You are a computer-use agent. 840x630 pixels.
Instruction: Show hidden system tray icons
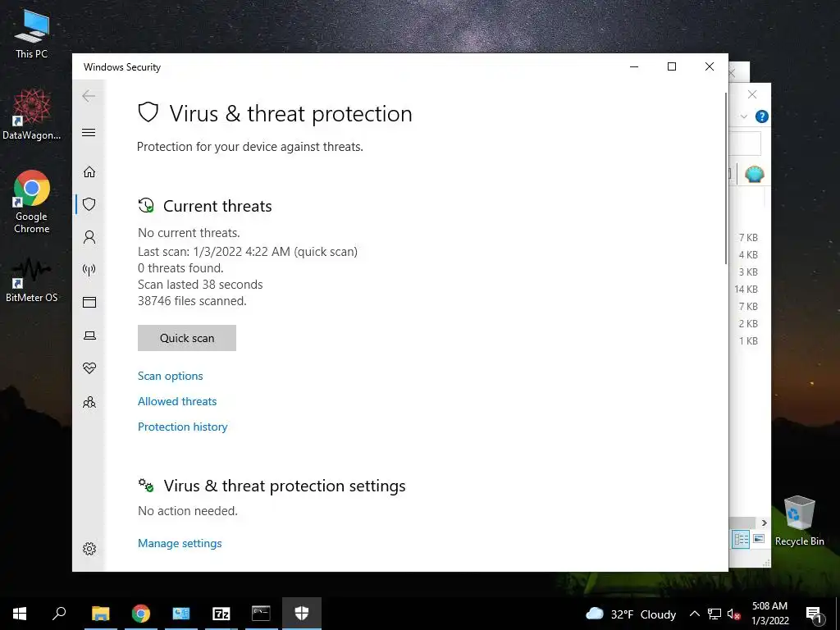pos(694,614)
